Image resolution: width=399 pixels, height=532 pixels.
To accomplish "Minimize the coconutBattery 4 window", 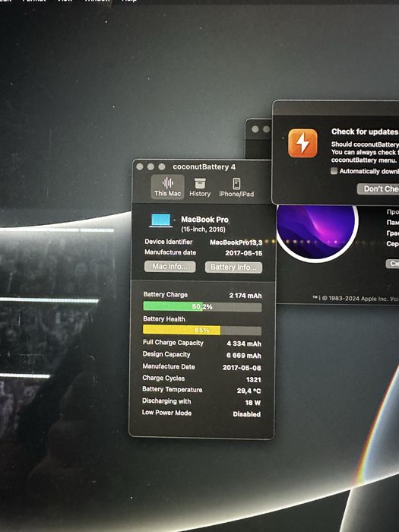I will 150,166.
